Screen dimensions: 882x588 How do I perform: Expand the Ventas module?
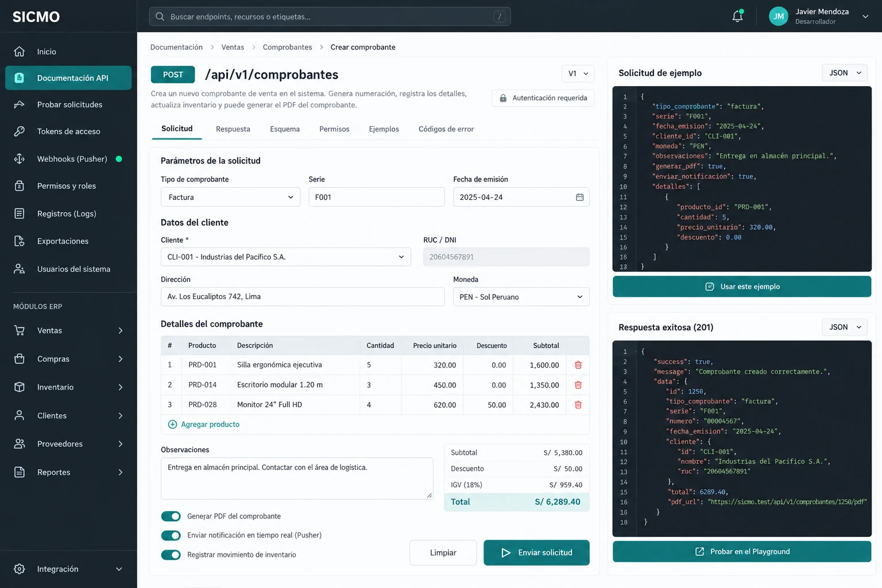click(x=68, y=331)
